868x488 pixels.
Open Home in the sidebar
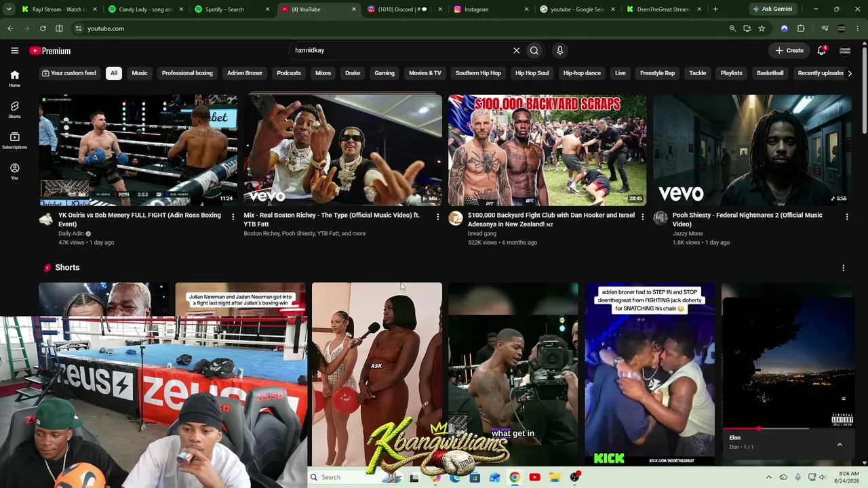click(x=14, y=79)
